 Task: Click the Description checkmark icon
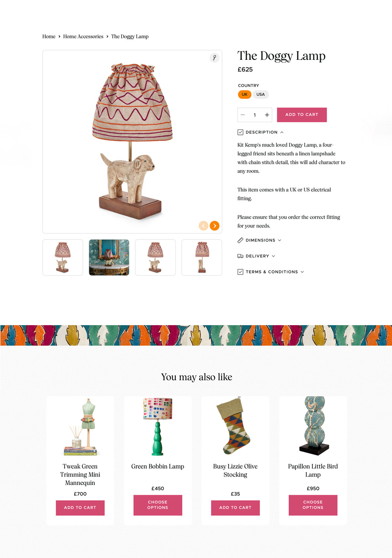click(x=240, y=132)
